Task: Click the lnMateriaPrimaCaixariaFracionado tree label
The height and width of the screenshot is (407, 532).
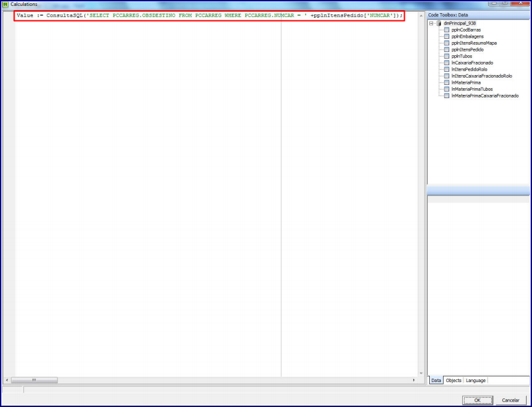Action: tap(485, 95)
